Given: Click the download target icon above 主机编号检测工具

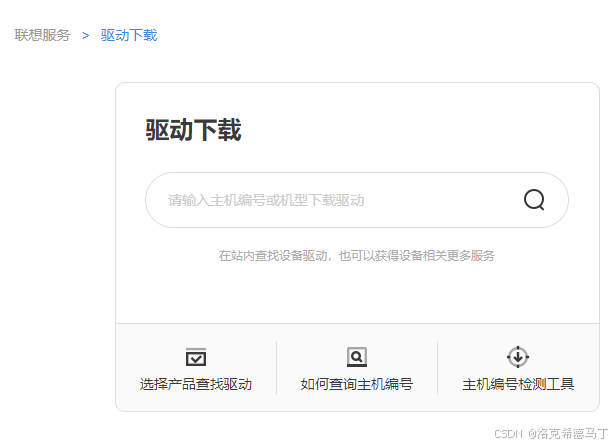Looking at the screenshot, I should point(518,357).
